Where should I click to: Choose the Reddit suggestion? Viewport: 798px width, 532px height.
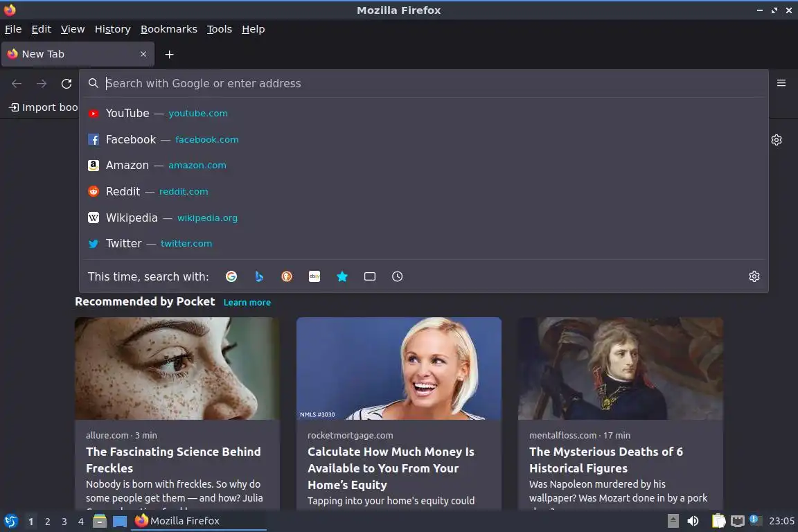423,191
